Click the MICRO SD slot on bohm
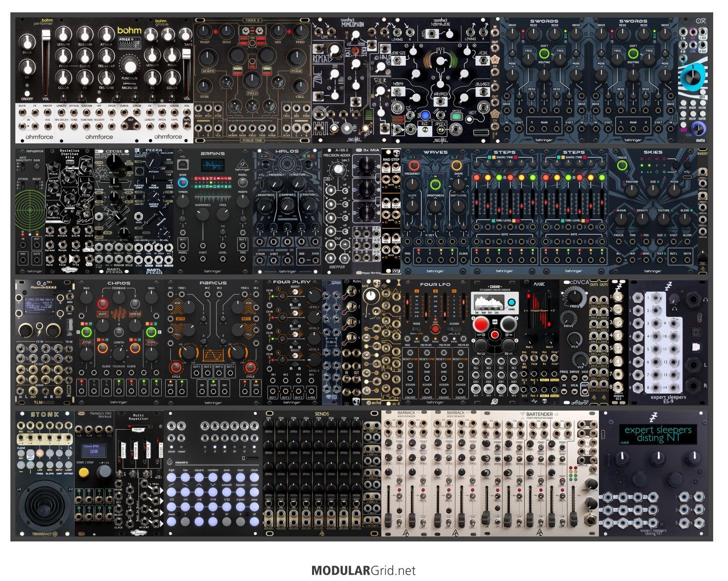728x581 pixels. (130, 85)
